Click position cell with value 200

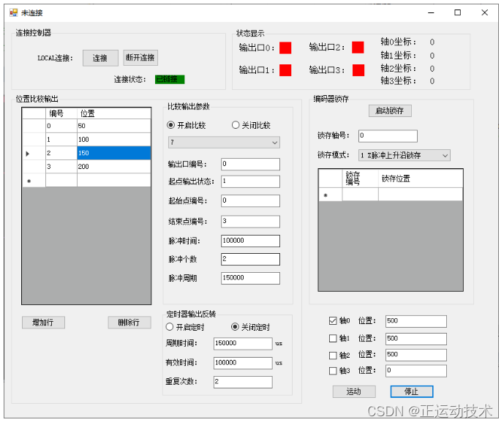coord(114,167)
